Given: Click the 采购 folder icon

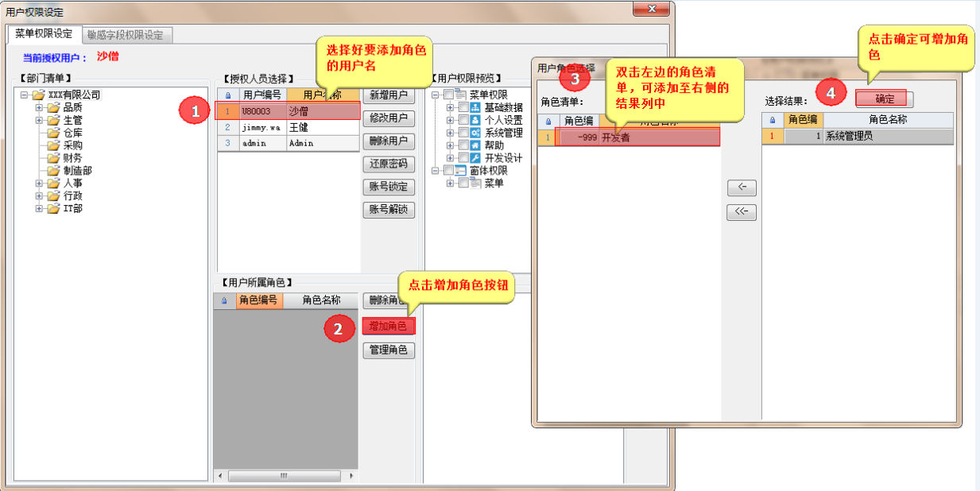Looking at the screenshot, I should (53, 146).
